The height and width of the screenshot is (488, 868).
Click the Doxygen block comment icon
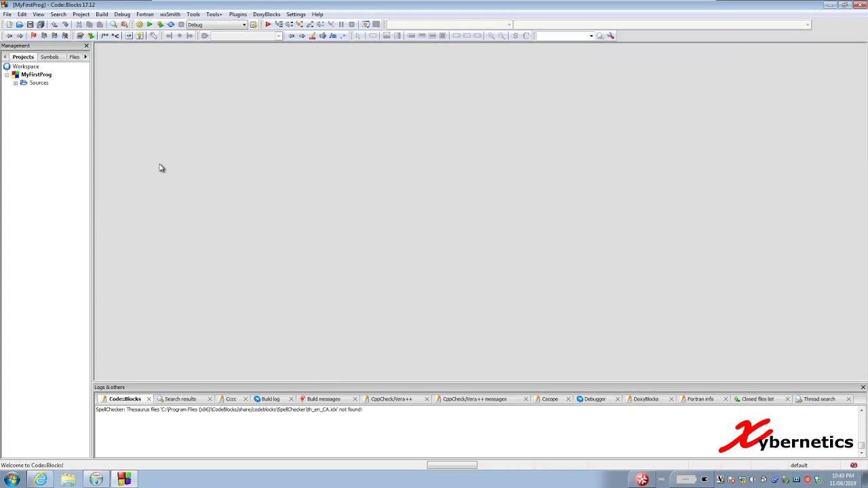coord(105,35)
